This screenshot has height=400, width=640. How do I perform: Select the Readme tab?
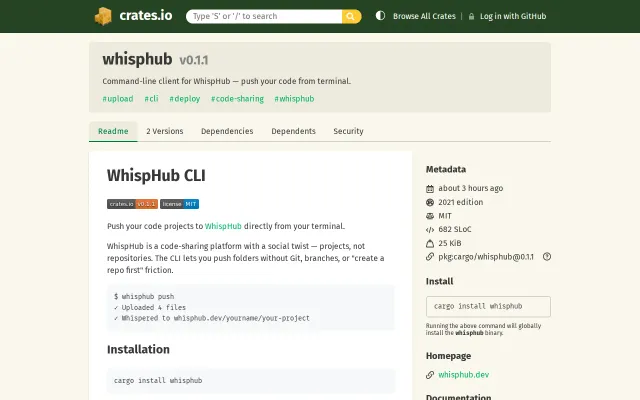[x=113, y=131]
